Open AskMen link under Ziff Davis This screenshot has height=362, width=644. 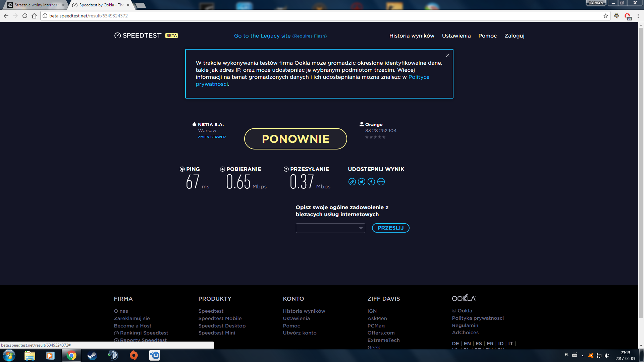(x=377, y=318)
